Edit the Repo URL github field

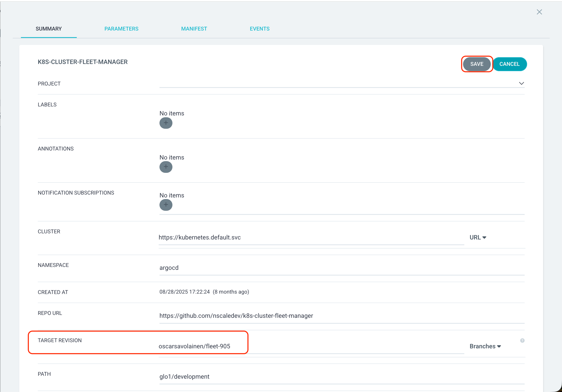coord(342,316)
